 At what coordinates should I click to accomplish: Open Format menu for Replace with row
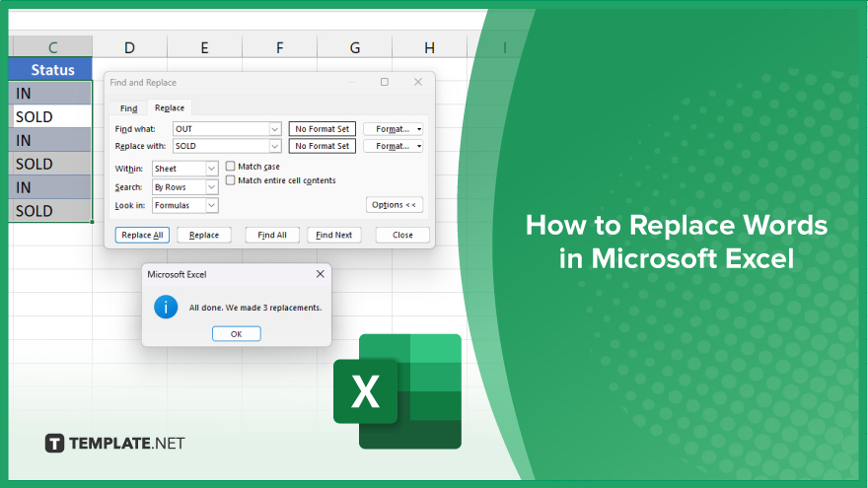(393, 146)
